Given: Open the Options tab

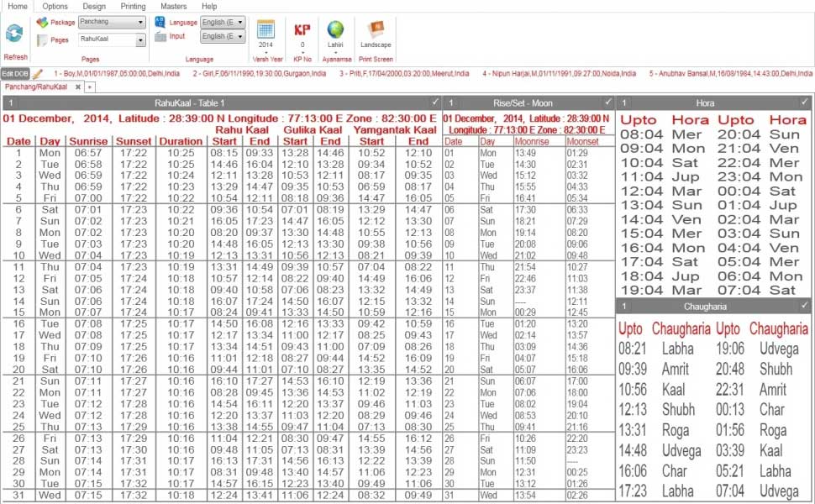Looking at the screenshot, I should click(55, 6).
